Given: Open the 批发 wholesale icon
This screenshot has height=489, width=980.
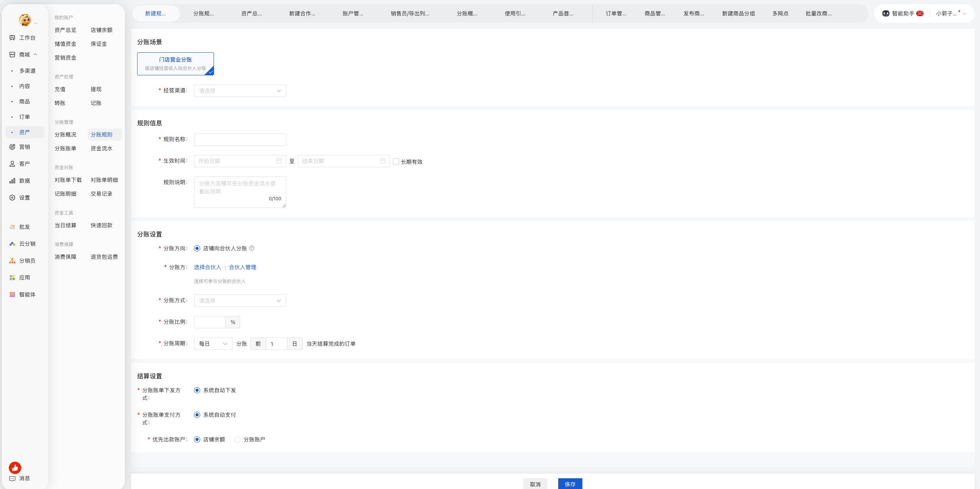Looking at the screenshot, I should tap(12, 227).
